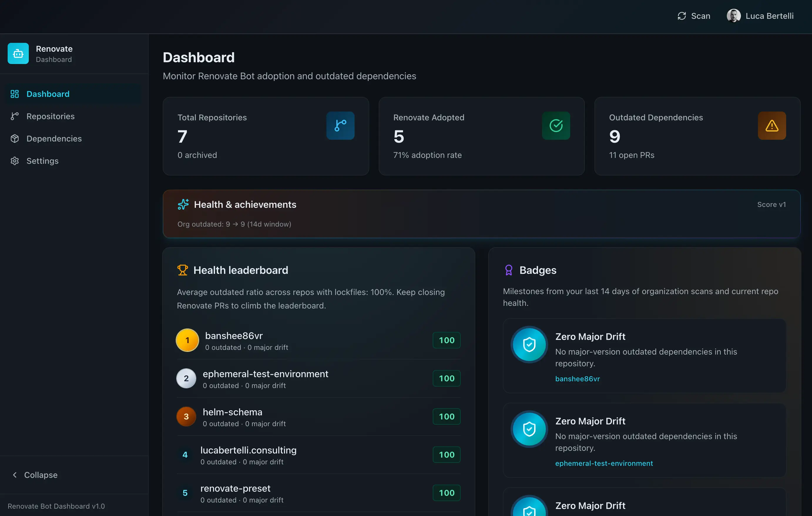
Task: Collapse the sidebar with the chevron
Action: [14, 475]
